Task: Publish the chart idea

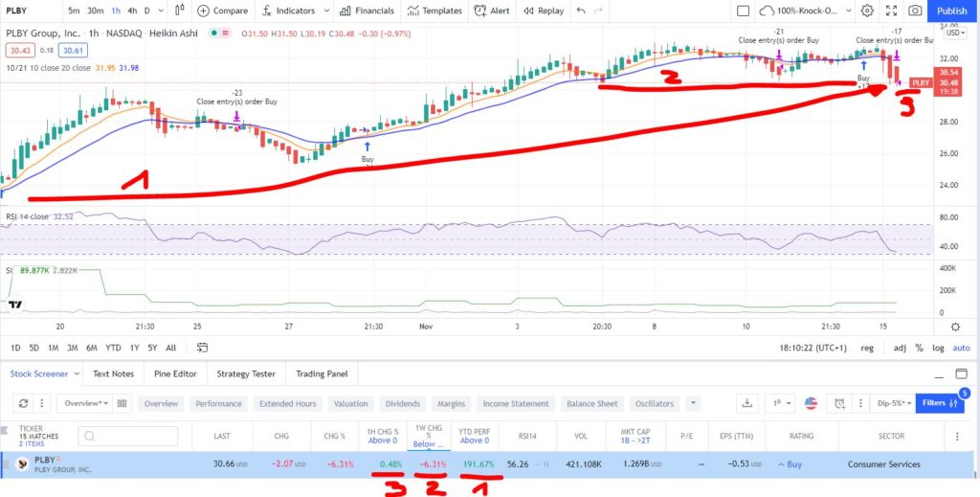Action: click(952, 11)
